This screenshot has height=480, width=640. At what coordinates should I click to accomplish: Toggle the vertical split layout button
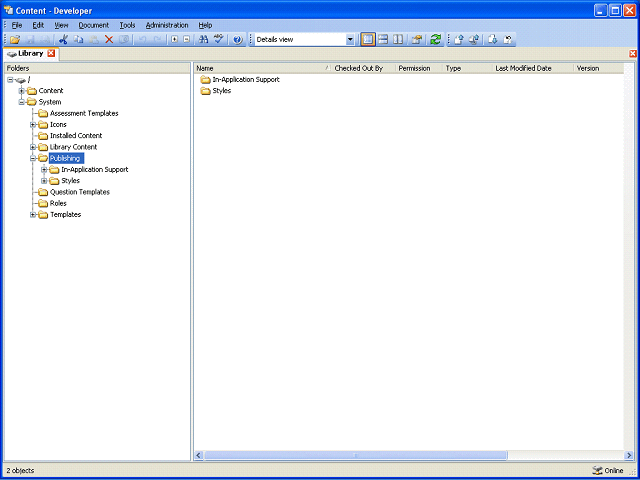click(398, 40)
